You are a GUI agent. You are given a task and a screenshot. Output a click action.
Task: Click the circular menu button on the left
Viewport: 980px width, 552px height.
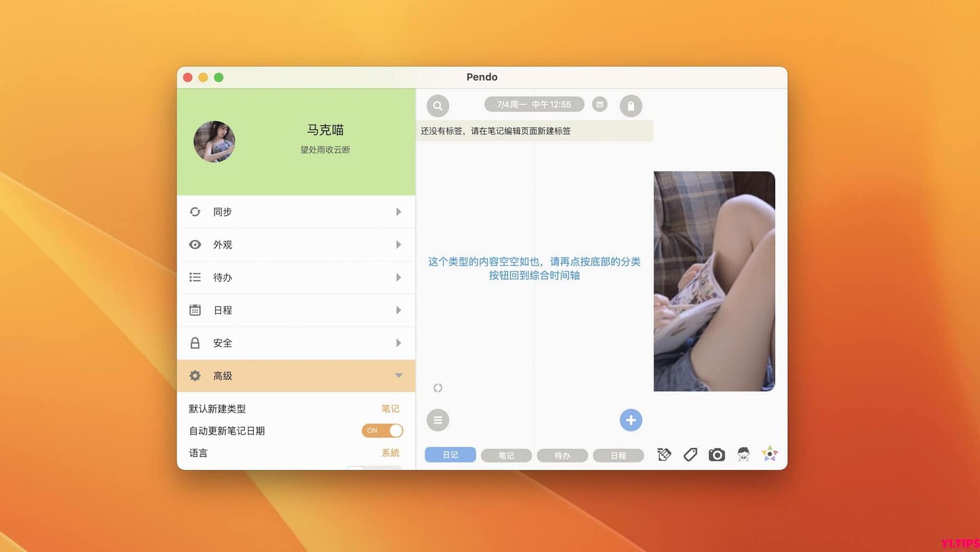click(x=437, y=420)
